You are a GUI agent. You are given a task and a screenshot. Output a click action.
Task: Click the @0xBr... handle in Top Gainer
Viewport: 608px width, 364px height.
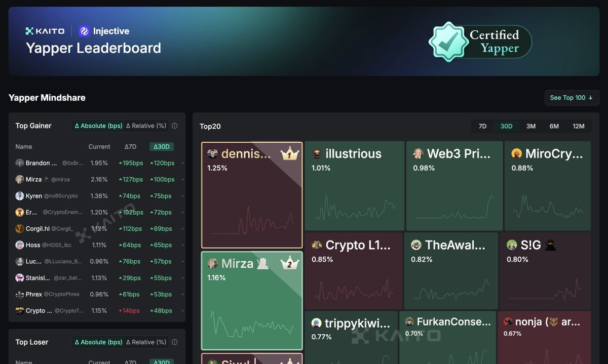72,163
